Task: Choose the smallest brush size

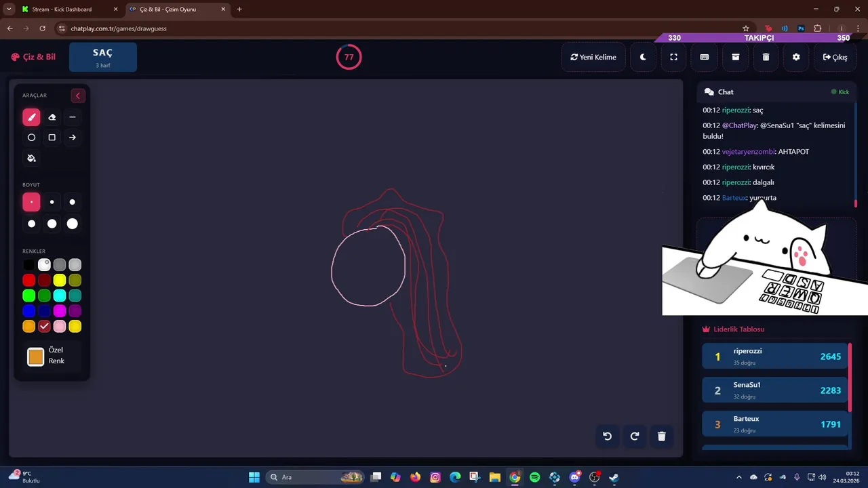Action: (x=31, y=202)
